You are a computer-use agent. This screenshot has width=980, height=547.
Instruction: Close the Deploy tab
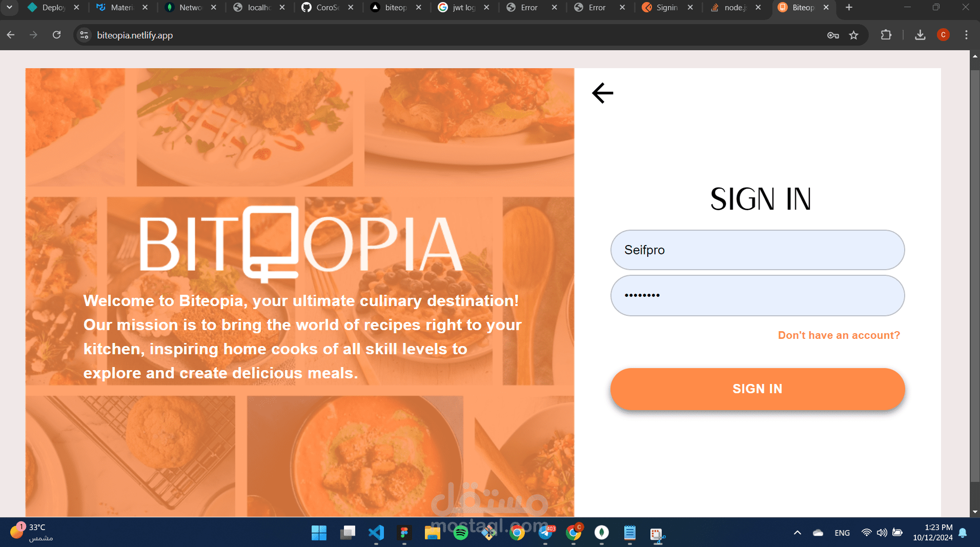(x=76, y=7)
